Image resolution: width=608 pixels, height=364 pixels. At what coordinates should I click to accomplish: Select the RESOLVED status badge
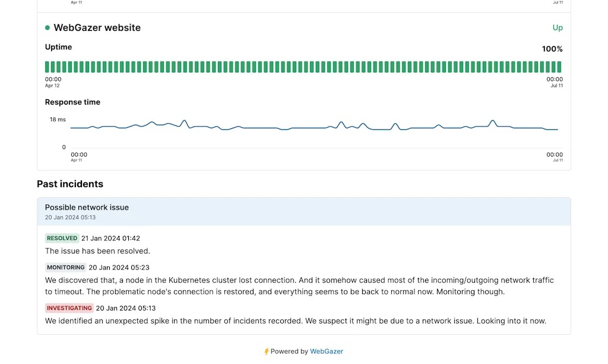coord(62,238)
